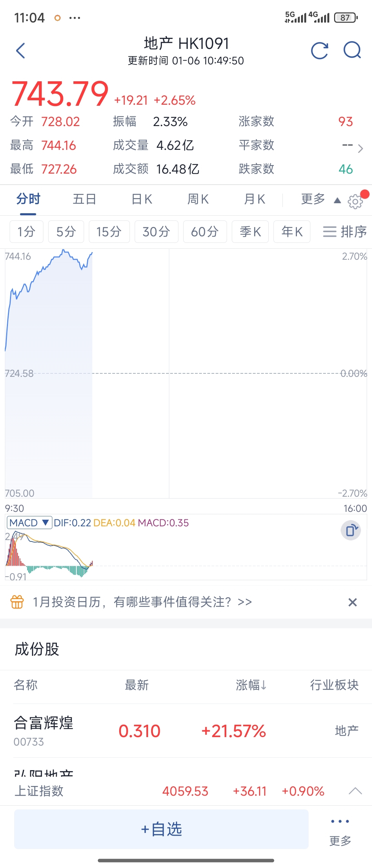Dismiss the investment calendar banner
The image size is (372, 868).
(352, 602)
